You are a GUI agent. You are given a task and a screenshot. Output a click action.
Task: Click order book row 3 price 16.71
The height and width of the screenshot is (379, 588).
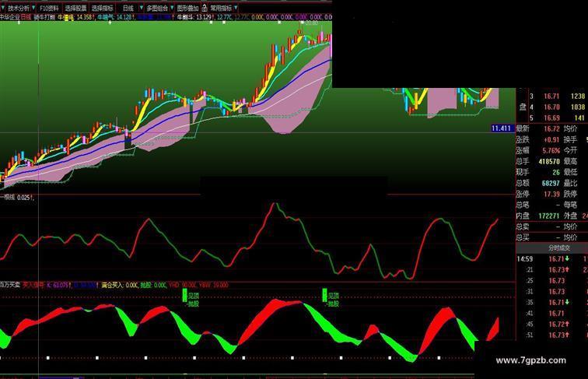point(551,97)
